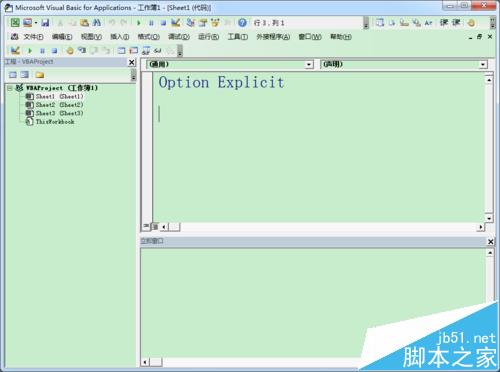Click the Indent icon on Edit toolbar

444,23
